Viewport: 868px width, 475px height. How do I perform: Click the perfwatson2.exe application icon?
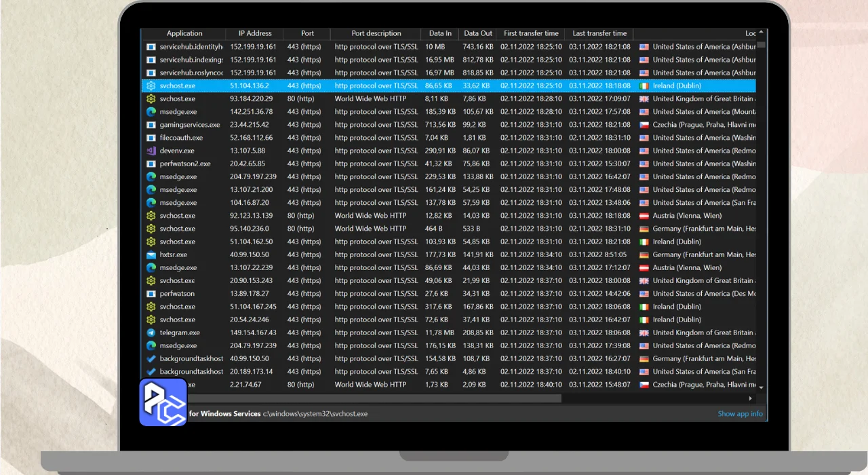pyautogui.click(x=151, y=164)
